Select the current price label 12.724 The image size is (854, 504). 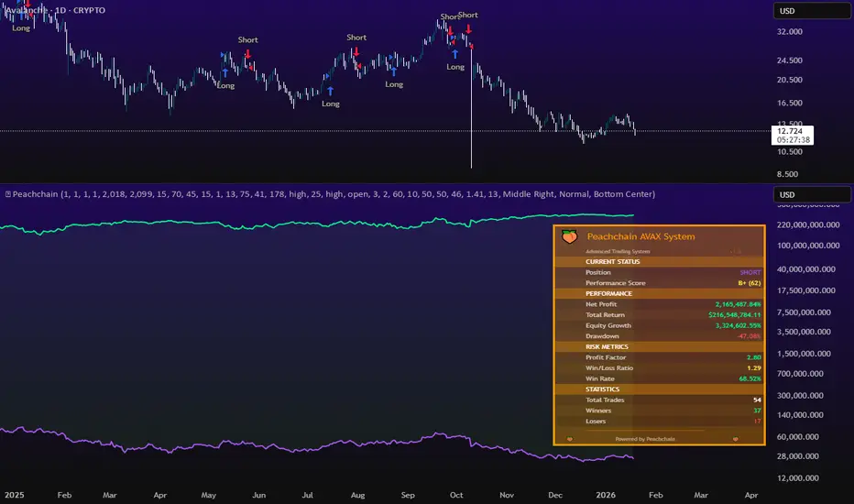[793, 135]
